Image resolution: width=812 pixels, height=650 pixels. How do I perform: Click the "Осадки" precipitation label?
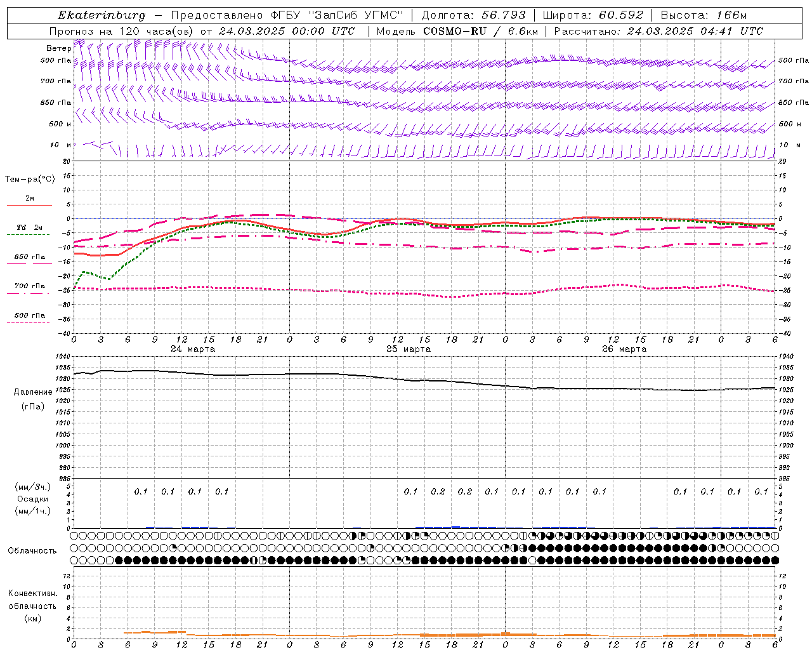click(32, 499)
